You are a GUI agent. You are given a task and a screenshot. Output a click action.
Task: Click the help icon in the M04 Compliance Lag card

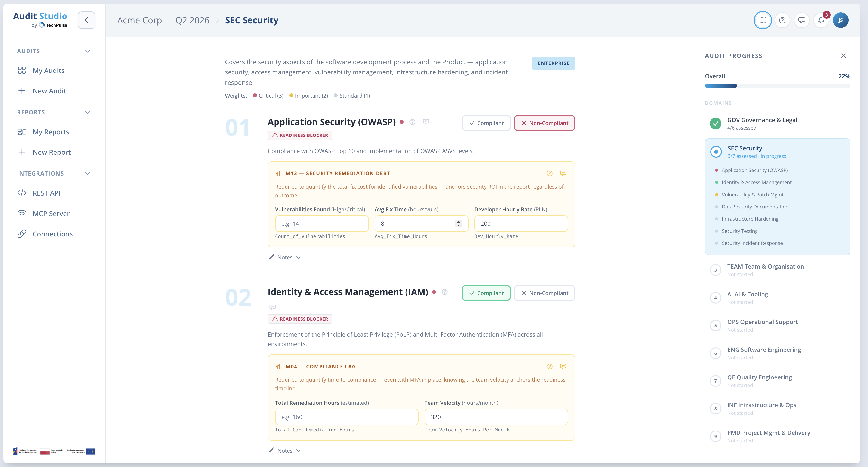pos(550,366)
